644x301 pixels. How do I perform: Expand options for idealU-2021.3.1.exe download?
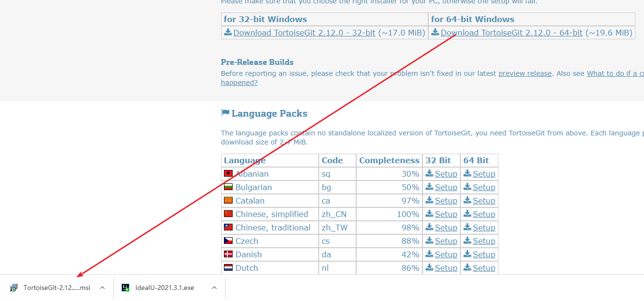(214, 288)
